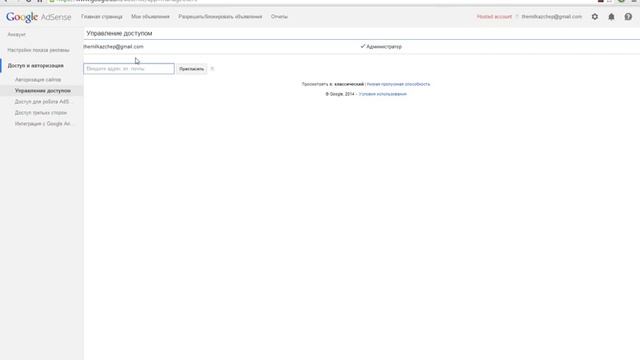Open the Условия использования link
Viewport: 640px width, 360px height.
(382, 94)
